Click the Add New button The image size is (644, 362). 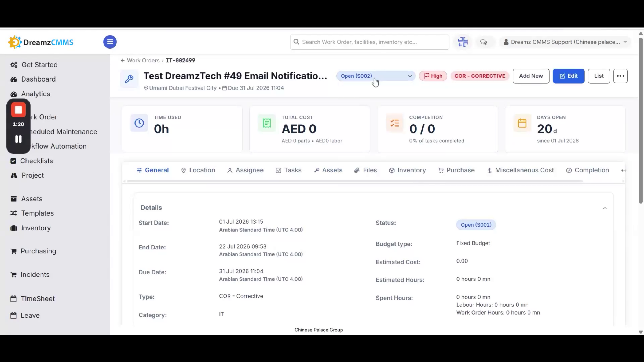pyautogui.click(x=531, y=76)
